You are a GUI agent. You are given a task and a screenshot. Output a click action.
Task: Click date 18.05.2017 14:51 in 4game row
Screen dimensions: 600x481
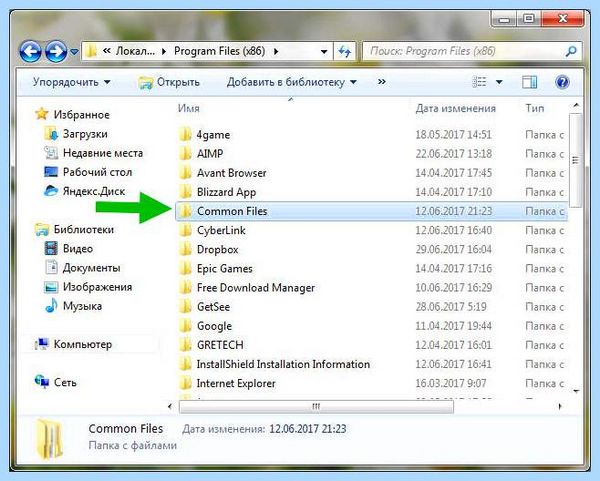[x=453, y=134]
